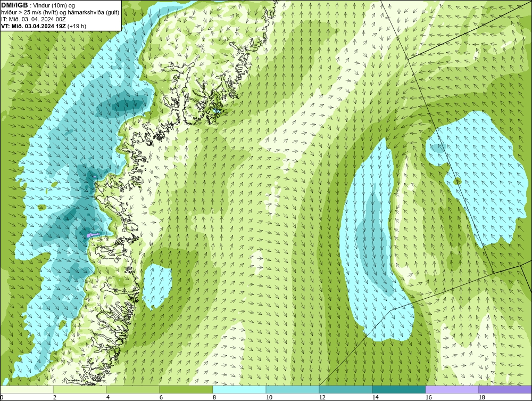This screenshot has width=532, height=401.
Task: Click the 'VT: Mið. 03.04.2024 19Z' valid time
Action: [x=34, y=26]
